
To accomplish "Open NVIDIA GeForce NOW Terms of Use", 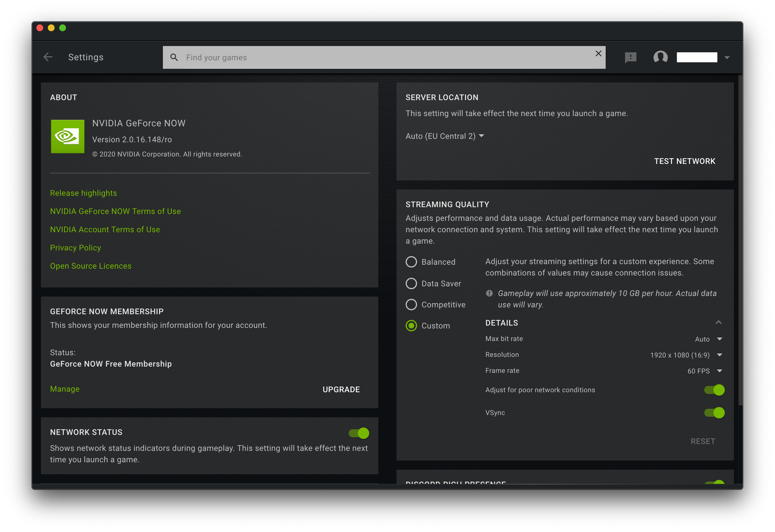I will click(x=115, y=211).
